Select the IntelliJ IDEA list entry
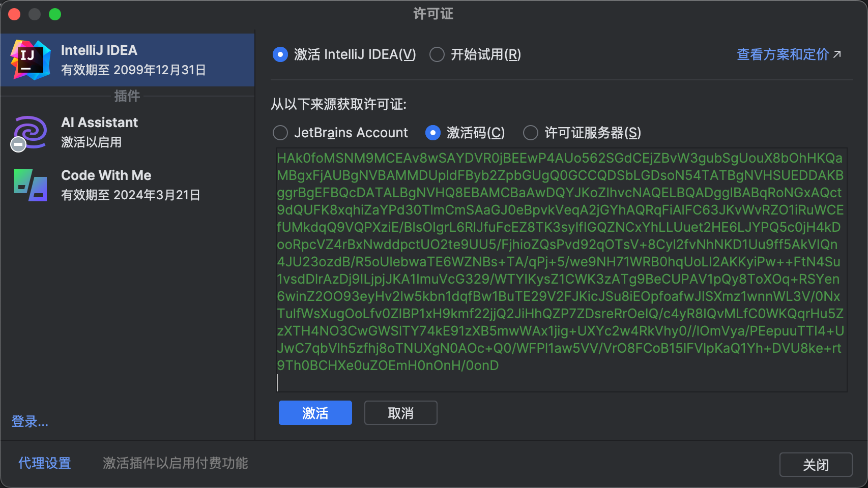This screenshot has height=488, width=868. pyautogui.click(x=127, y=60)
